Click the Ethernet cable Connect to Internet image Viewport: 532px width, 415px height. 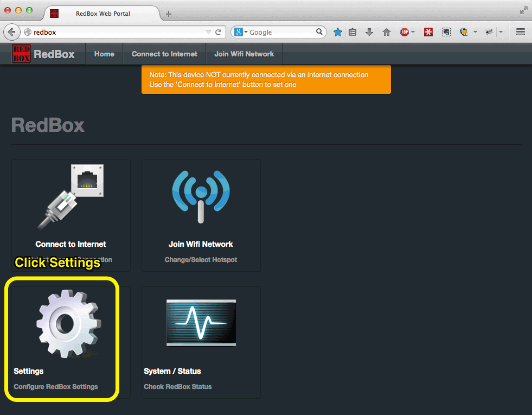tap(71, 197)
